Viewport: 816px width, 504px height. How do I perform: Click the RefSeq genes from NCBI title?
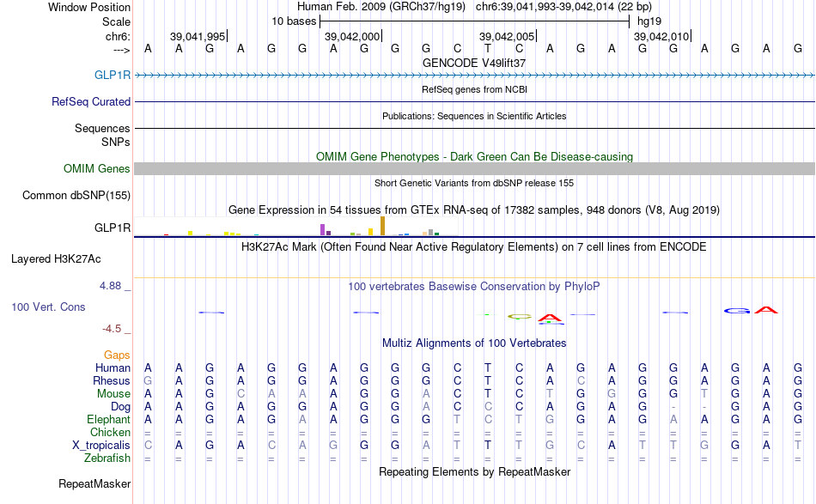coord(474,89)
